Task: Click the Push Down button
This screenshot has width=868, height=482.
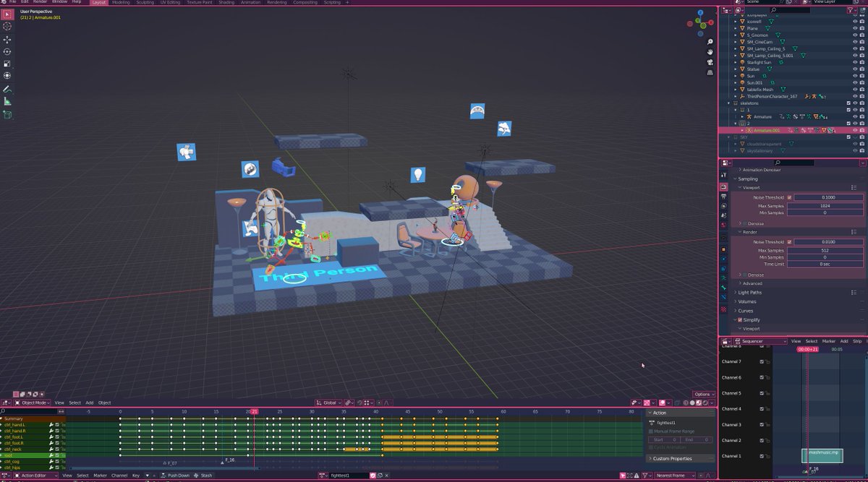Action: tap(174, 475)
